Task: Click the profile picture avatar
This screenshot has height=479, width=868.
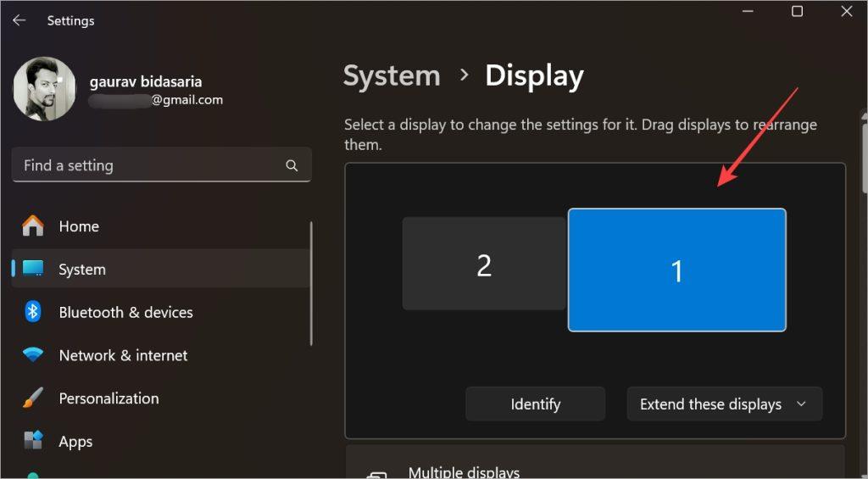Action: pyautogui.click(x=44, y=89)
